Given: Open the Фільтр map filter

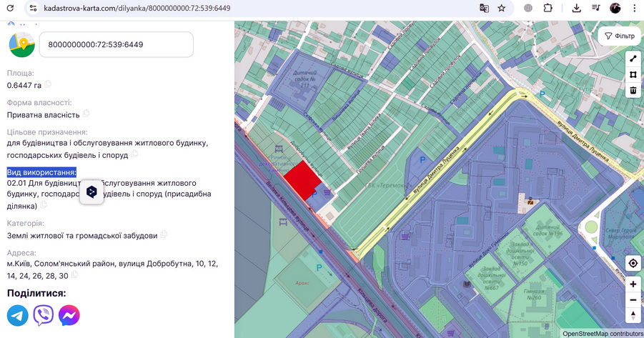Looking at the screenshot, I should pos(619,36).
